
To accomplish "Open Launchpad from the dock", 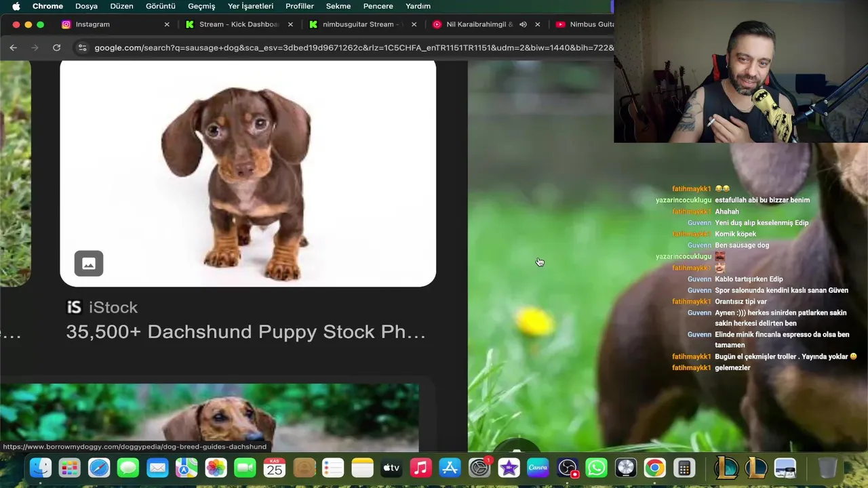I will point(69,468).
